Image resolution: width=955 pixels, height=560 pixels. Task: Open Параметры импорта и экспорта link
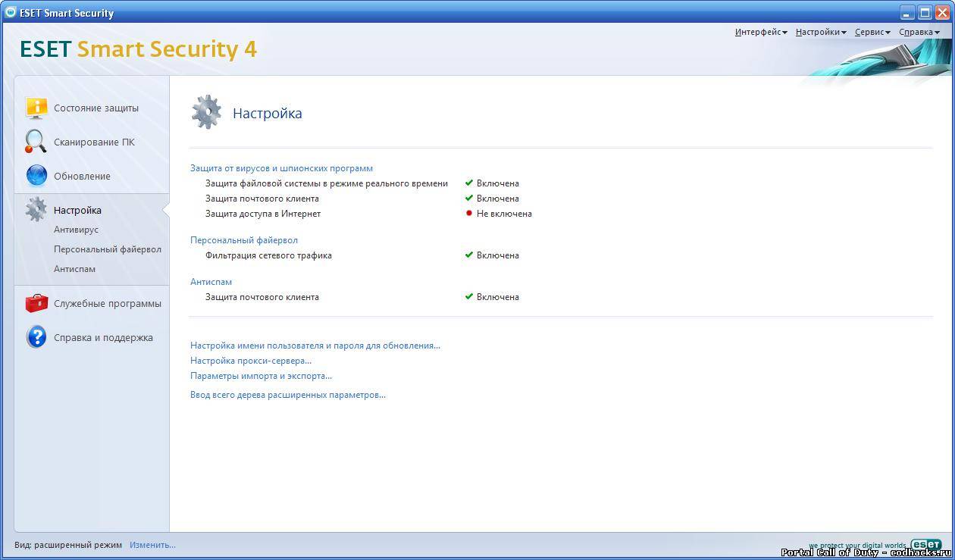coord(261,376)
